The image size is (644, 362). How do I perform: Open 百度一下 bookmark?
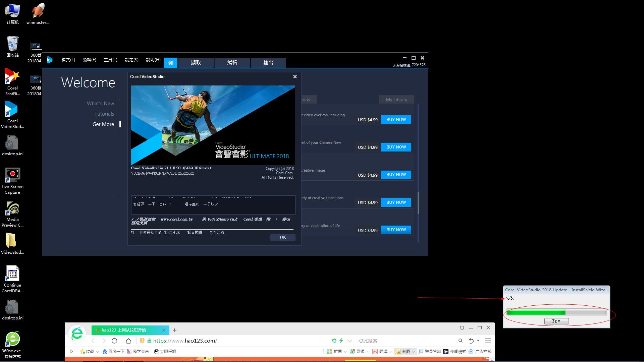[114, 352]
